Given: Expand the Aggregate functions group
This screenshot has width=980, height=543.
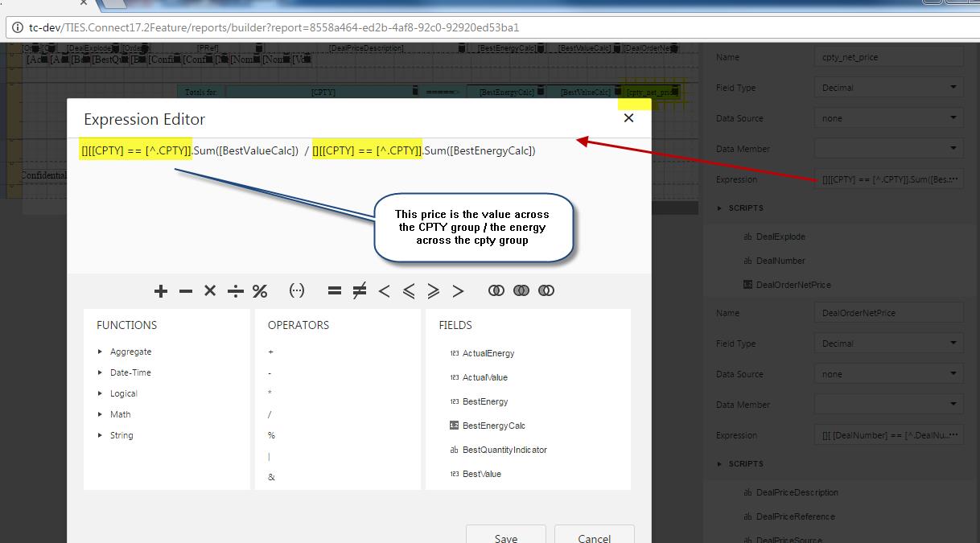Looking at the screenshot, I should [130, 352].
